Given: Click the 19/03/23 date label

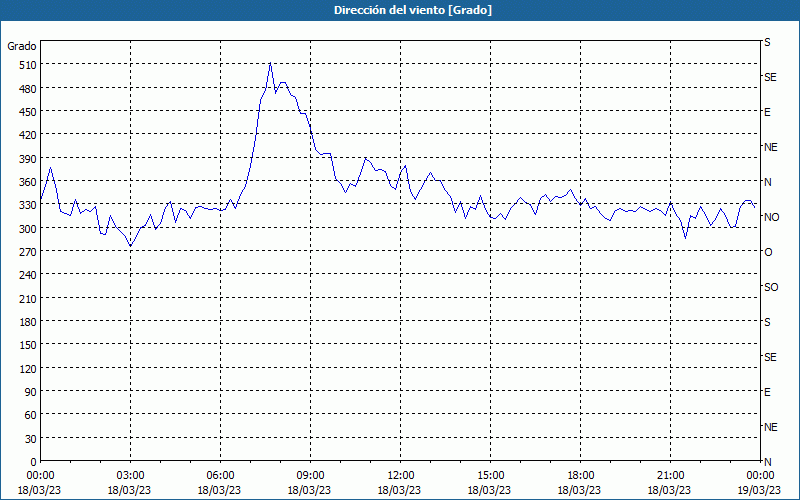Looking at the screenshot, I should point(760,490).
